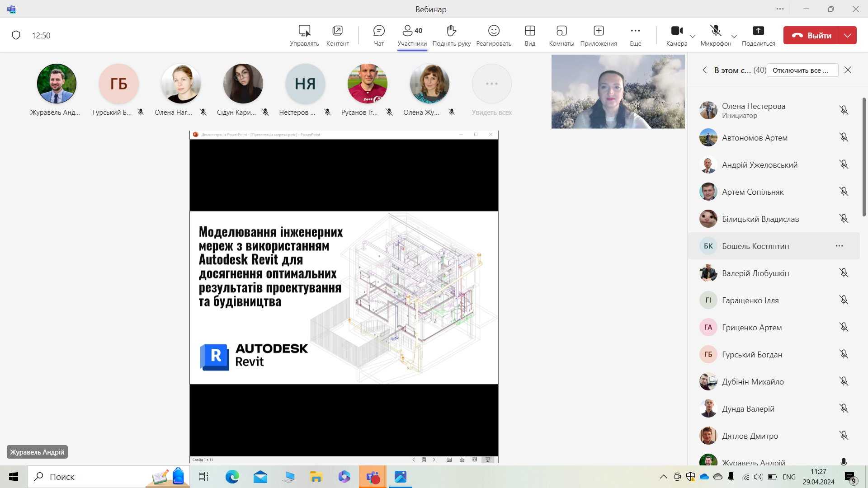The height and width of the screenshot is (488, 868).
Task: Raise hand in the meeting
Action: coord(451,35)
